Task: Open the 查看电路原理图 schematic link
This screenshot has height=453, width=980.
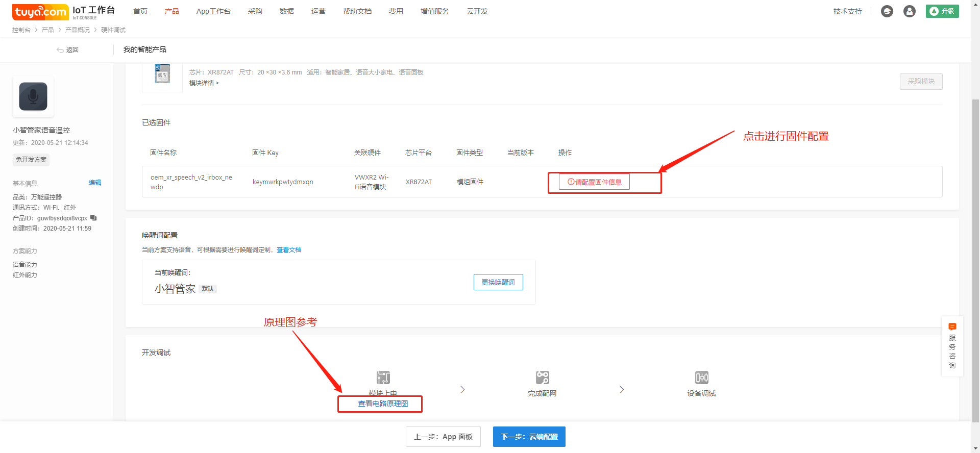Action: [x=383, y=404]
